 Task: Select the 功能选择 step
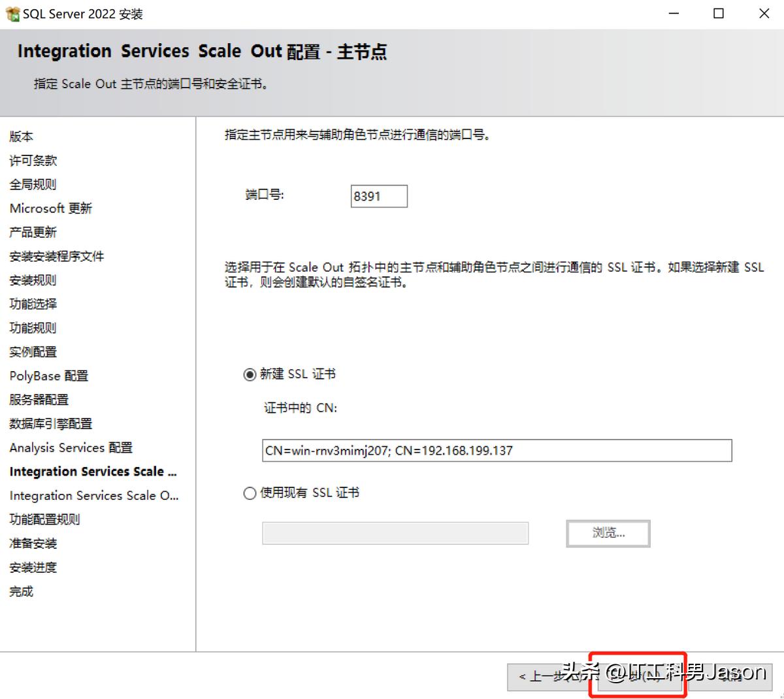point(32,304)
